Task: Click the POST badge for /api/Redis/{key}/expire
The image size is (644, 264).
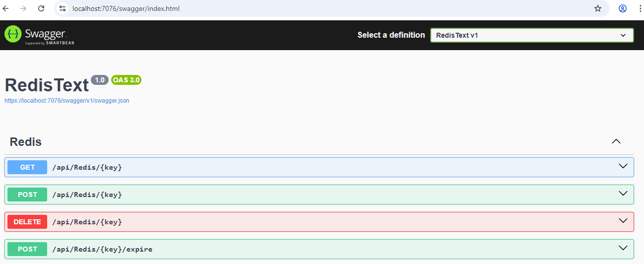Action: pos(27,249)
